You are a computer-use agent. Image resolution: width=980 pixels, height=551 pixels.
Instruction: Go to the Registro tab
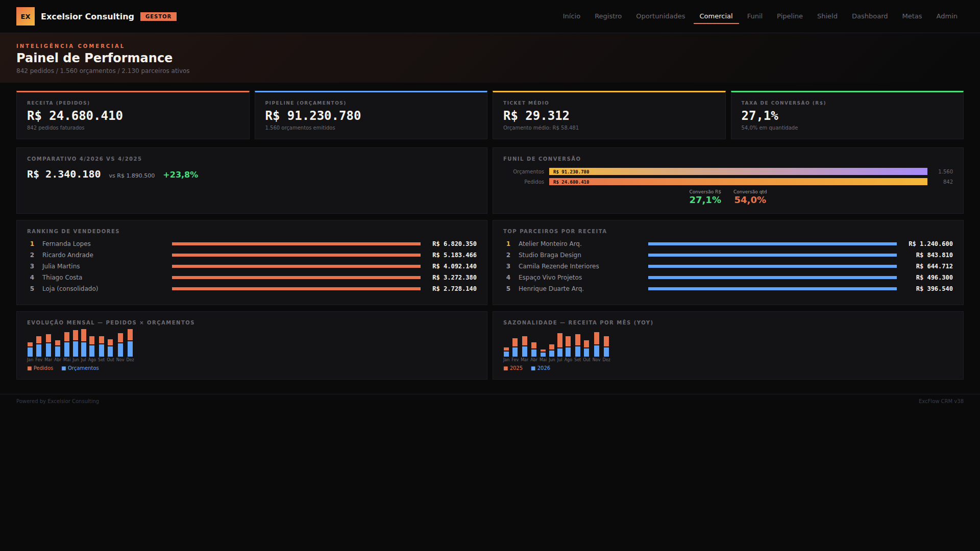point(608,16)
